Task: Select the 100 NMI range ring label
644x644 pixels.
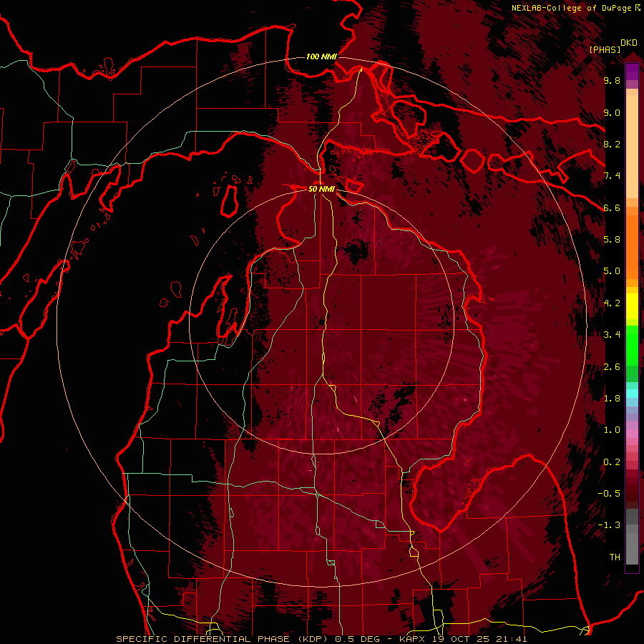Action: 321,57
